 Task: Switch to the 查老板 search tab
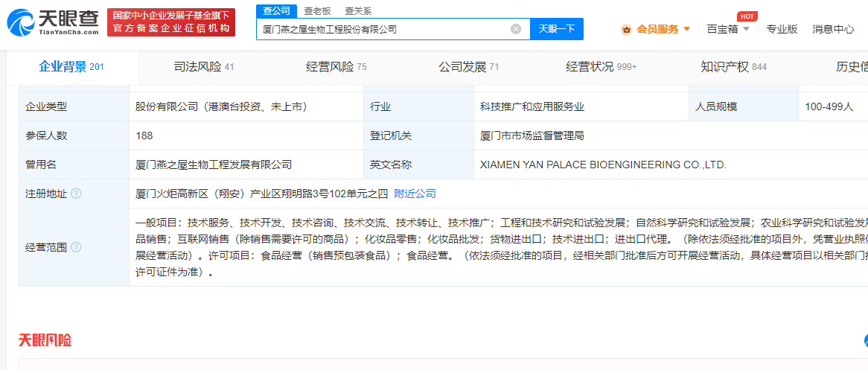point(317,10)
